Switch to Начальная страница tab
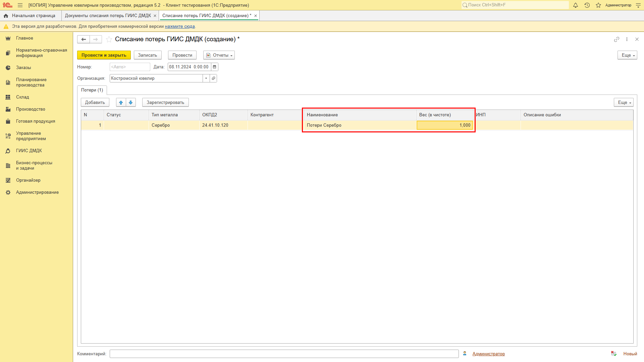The image size is (644, 362). tap(31, 16)
